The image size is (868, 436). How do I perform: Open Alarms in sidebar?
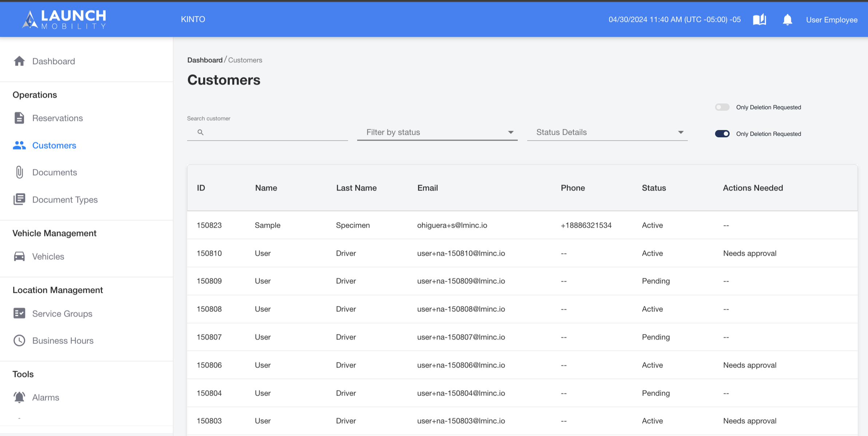(46, 397)
